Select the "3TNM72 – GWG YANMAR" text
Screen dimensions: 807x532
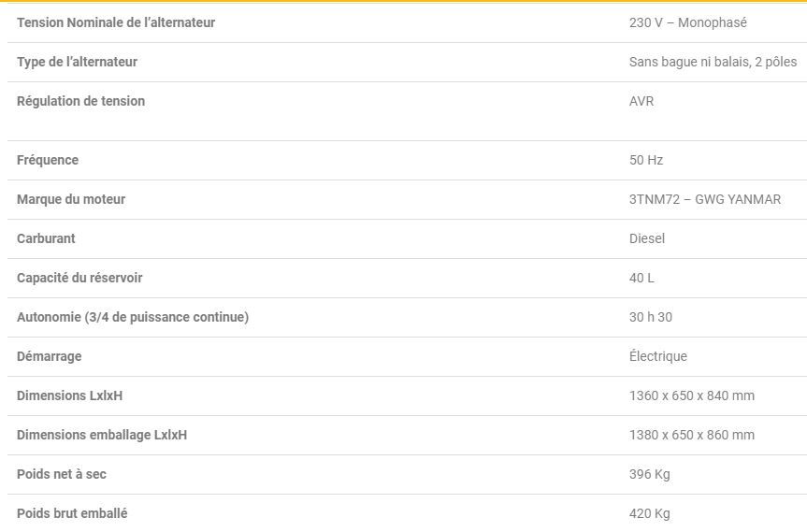coord(705,199)
